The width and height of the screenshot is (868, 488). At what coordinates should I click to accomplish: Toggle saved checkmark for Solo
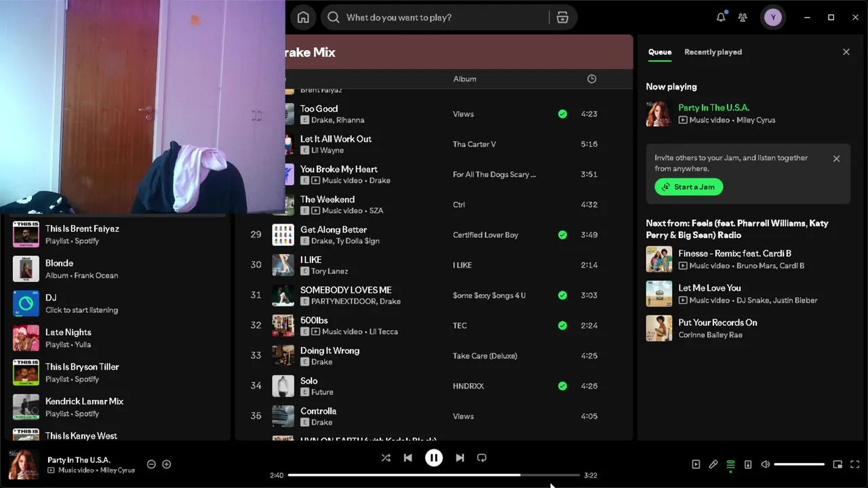562,386
